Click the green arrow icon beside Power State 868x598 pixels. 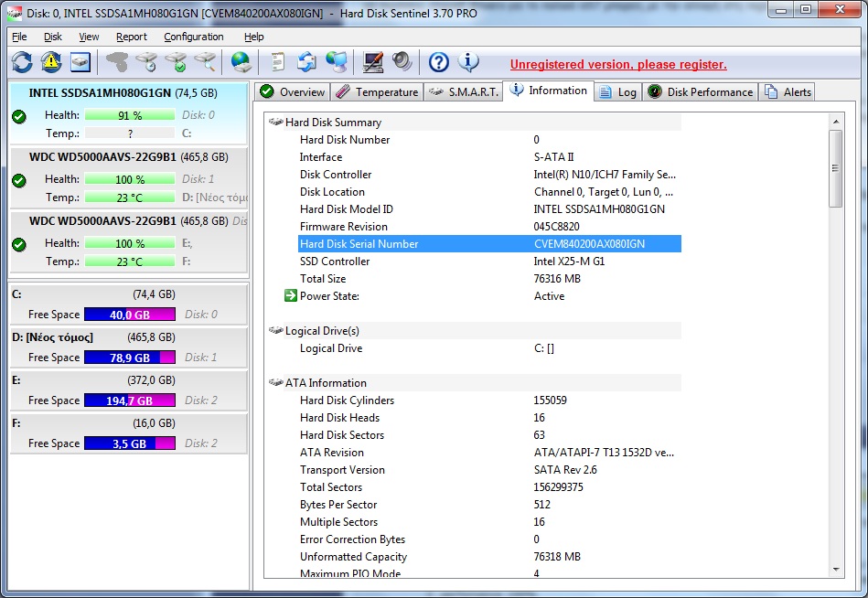(291, 296)
